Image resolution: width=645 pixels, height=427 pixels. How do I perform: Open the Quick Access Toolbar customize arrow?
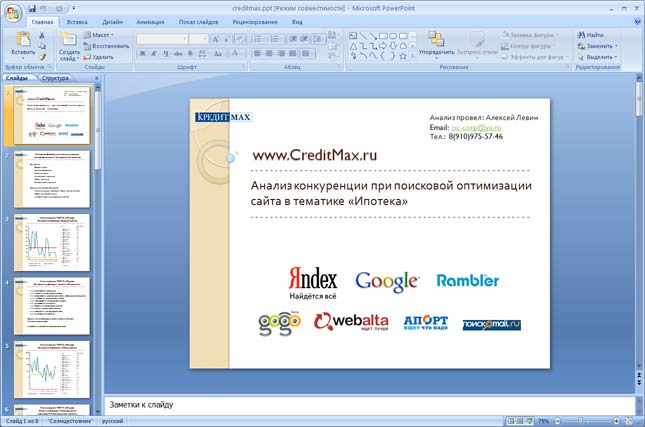[x=74, y=8]
